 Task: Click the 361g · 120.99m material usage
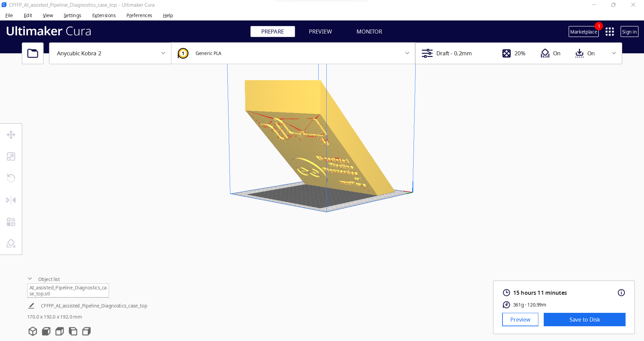click(530, 305)
